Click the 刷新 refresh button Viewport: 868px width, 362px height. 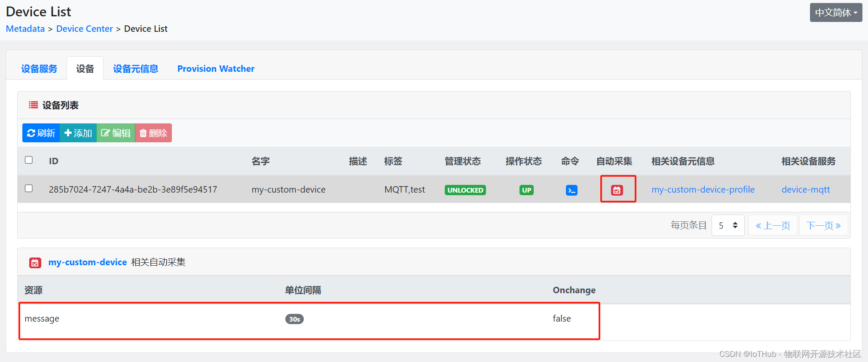(41, 133)
